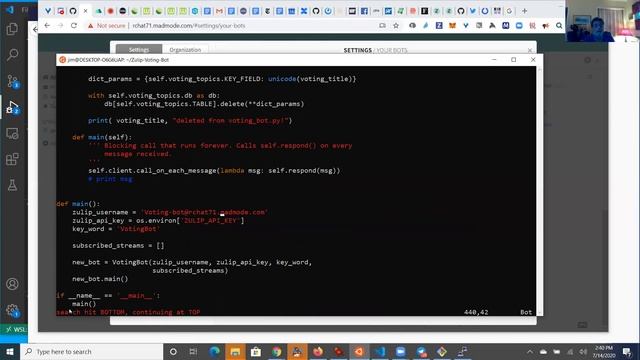Show hidden system tray icons

click(530, 351)
